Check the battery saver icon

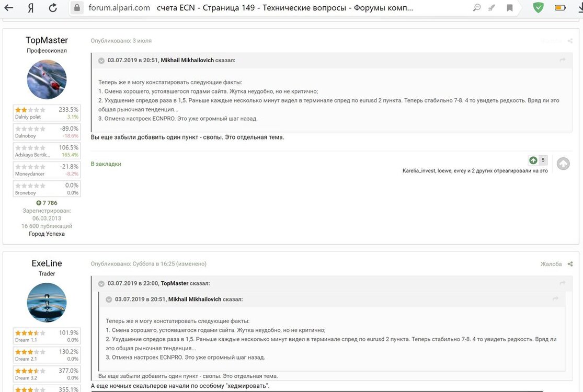click(560, 7)
